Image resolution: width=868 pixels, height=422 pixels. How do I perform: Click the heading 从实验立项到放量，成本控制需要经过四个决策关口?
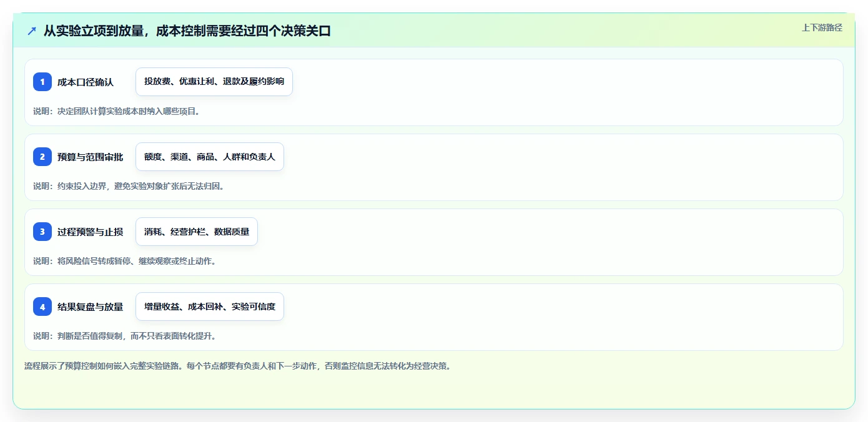[187, 31]
